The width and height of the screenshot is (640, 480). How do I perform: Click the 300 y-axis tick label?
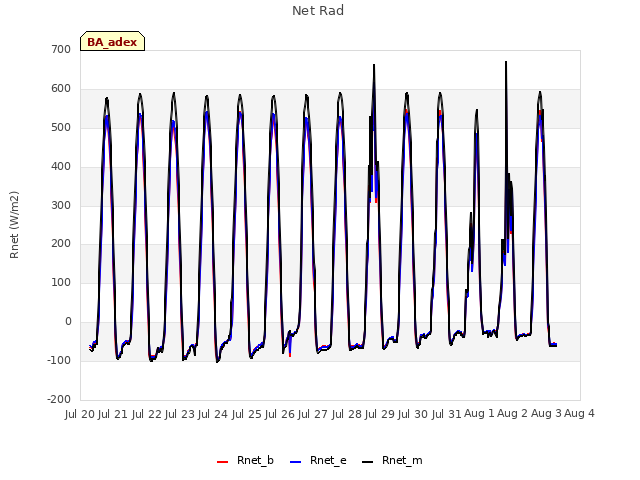pyautogui.click(x=61, y=205)
